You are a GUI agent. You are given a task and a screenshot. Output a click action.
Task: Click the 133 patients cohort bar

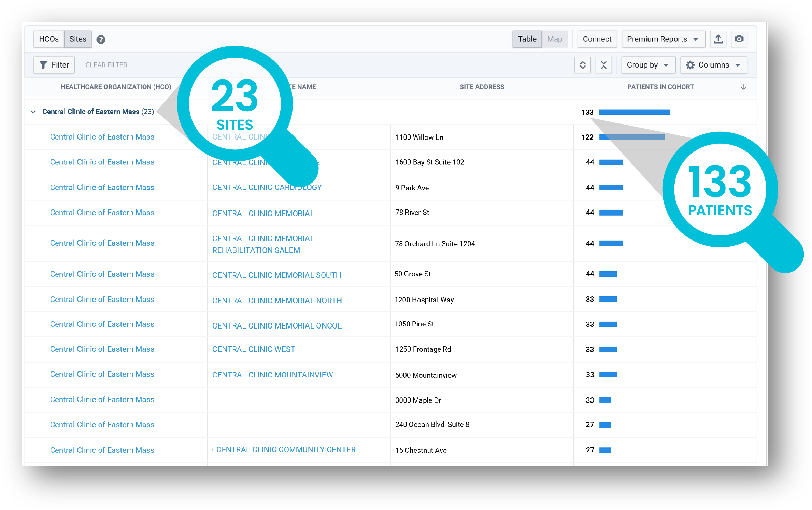point(634,112)
